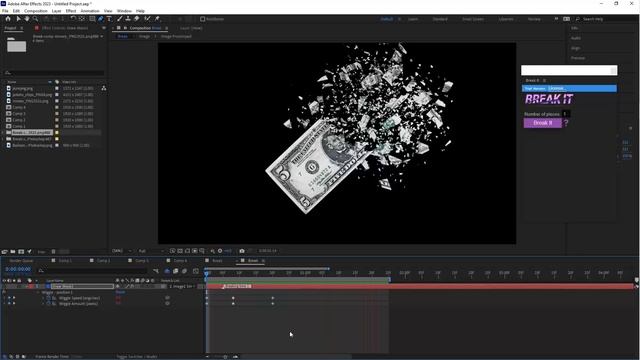The image size is (640, 360).
Task: Select the Rotation tool in the toolbar
Action: (x=73, y=19)
